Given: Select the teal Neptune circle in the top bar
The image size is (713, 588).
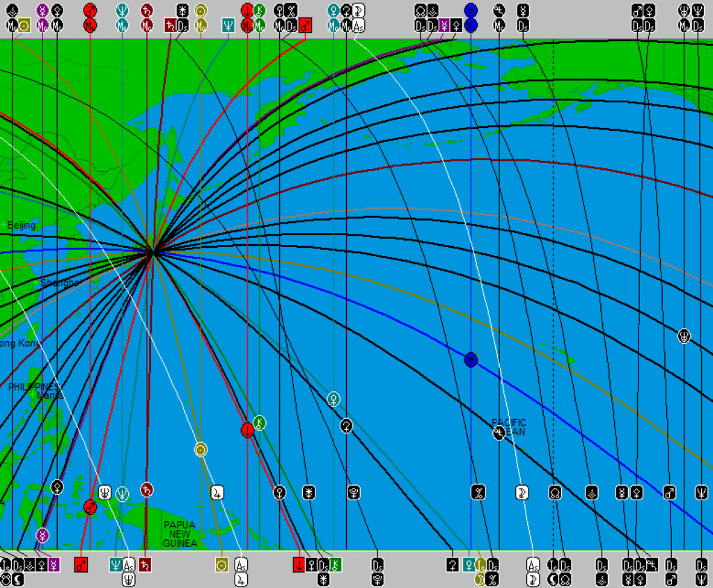Looking at the screenshot, I should pyautogui.click(x=123, y=10).
